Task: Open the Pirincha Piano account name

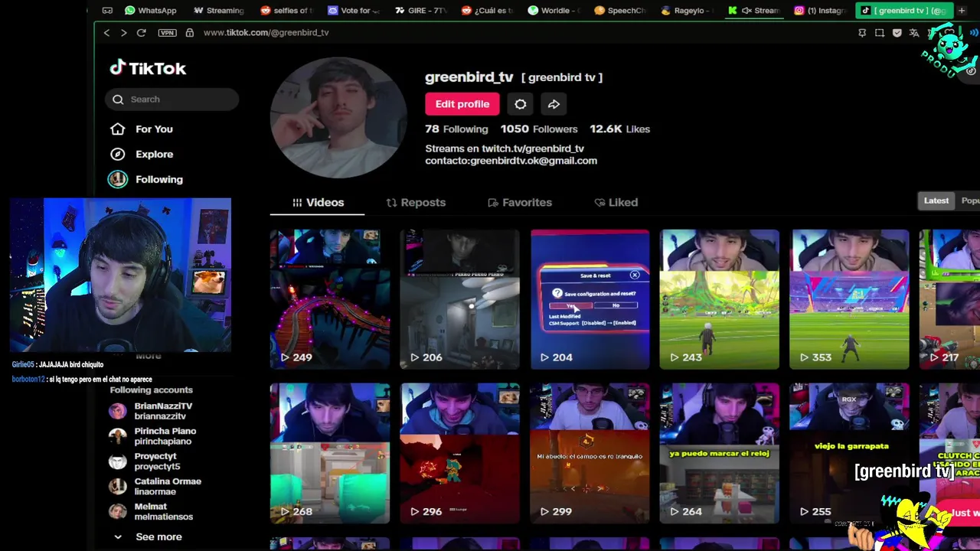Action: [165, 432]
